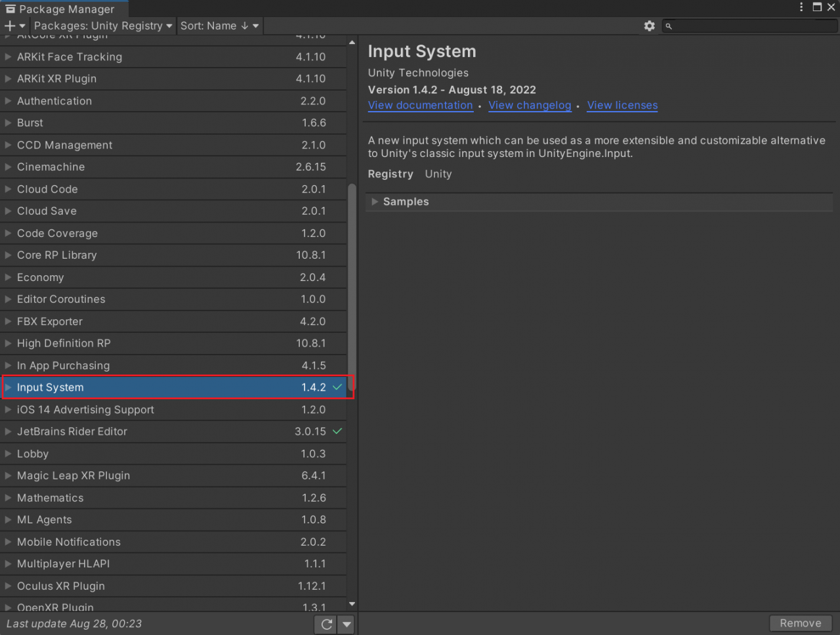
Task: Click the Last update Aug 28 status text
Action: pos(74,624)
